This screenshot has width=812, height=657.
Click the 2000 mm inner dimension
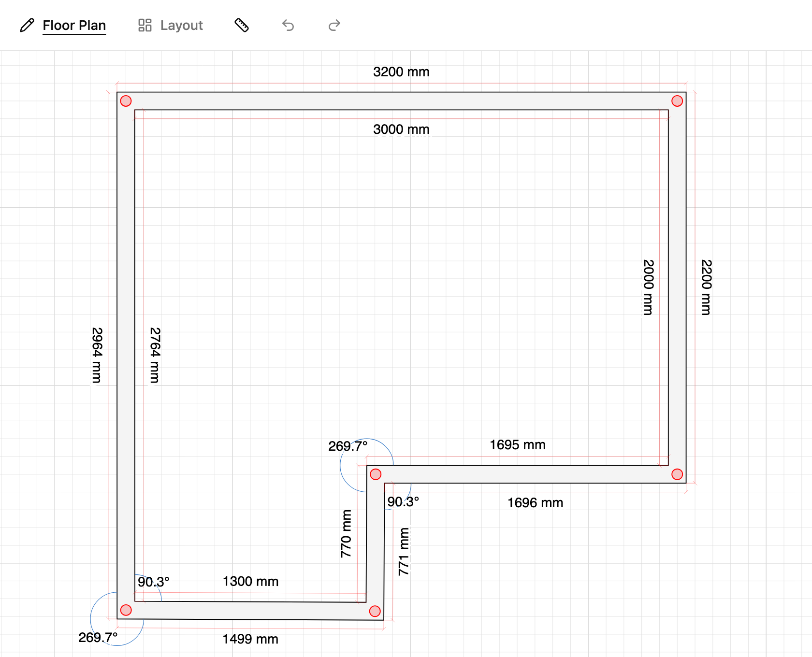[648, 287]
